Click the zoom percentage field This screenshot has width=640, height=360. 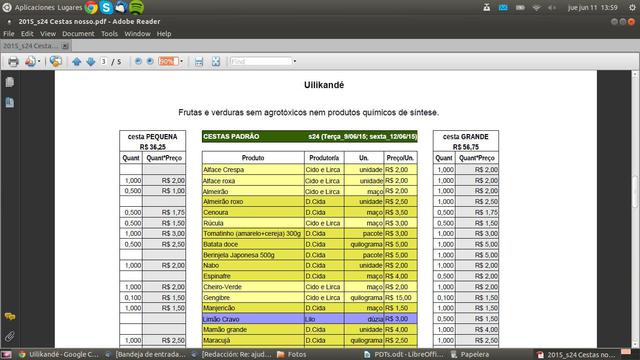(x=168, y=62)
